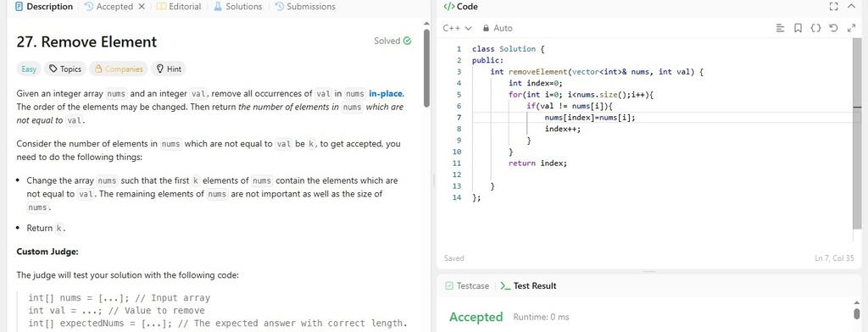
Task: Click the Code panel header label
Action: (x=460, y=7)
